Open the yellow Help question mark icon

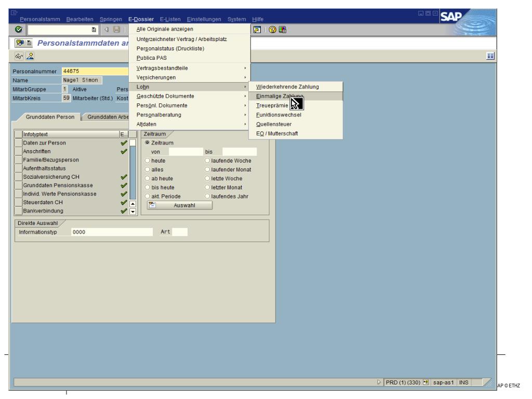click(272, 30)
